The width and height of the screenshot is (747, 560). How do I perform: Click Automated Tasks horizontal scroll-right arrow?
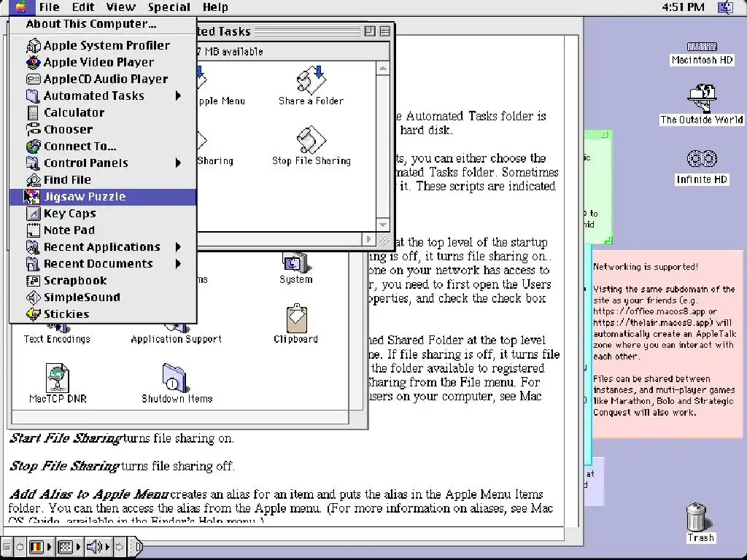pos(368,239)
